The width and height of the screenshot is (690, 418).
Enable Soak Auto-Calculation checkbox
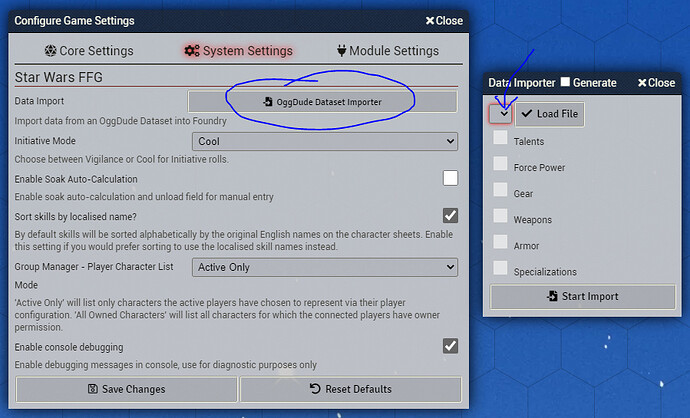[x=450, y=178]
